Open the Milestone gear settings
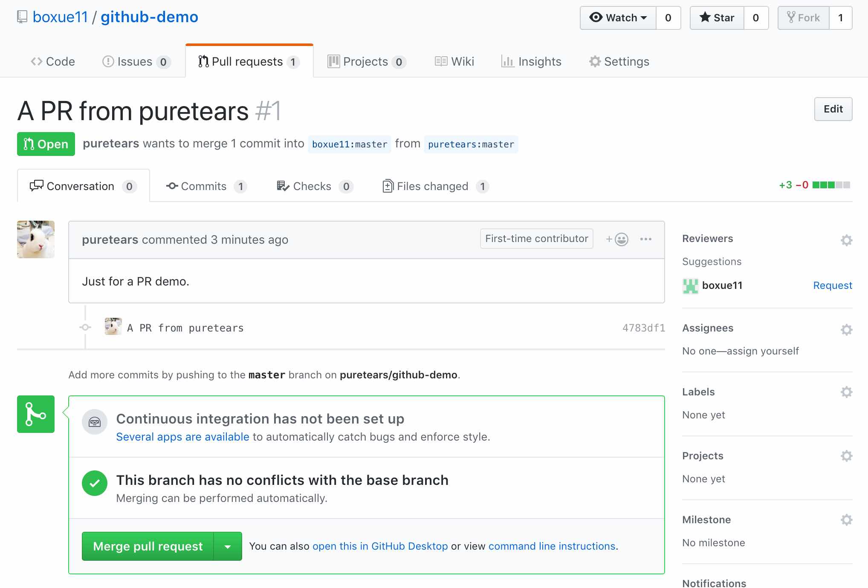 pyautogui.click(x=846, y=520)
